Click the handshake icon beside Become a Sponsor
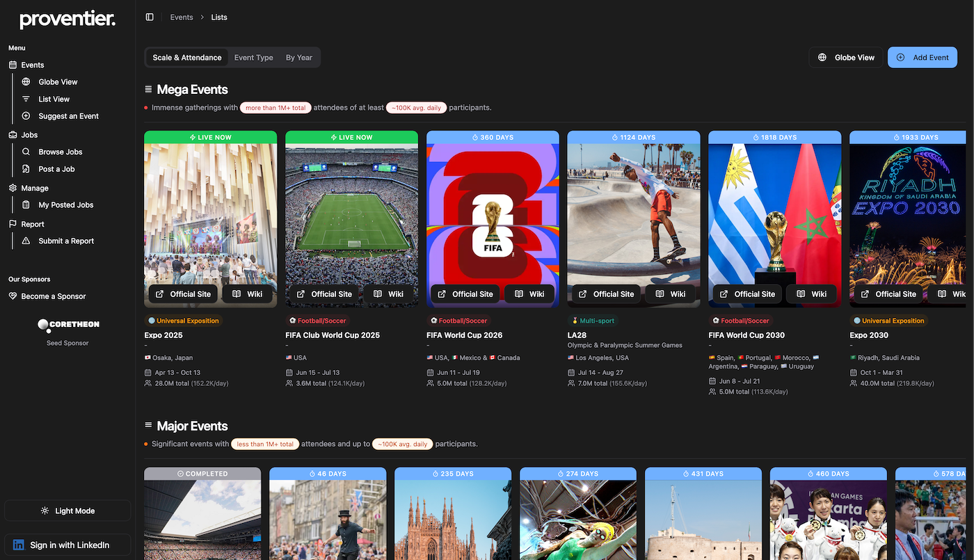Viewport: 974px width, 560px height. [13, 296]
